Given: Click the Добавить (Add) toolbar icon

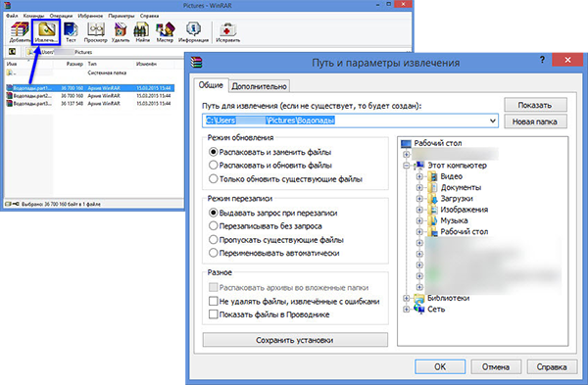Looking at the screenshot, I should click(20, 32).
